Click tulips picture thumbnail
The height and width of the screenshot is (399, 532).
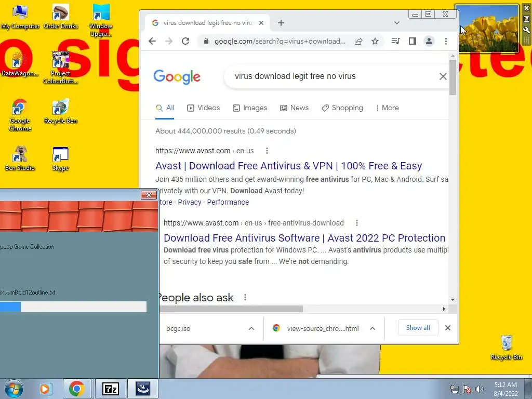tap(487, 28)
